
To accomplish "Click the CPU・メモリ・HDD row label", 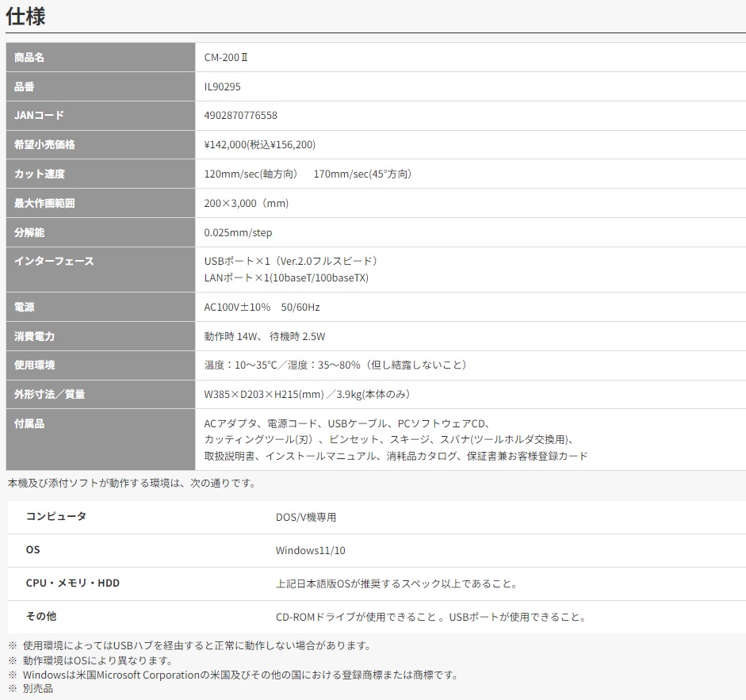I will coord(73,583).
